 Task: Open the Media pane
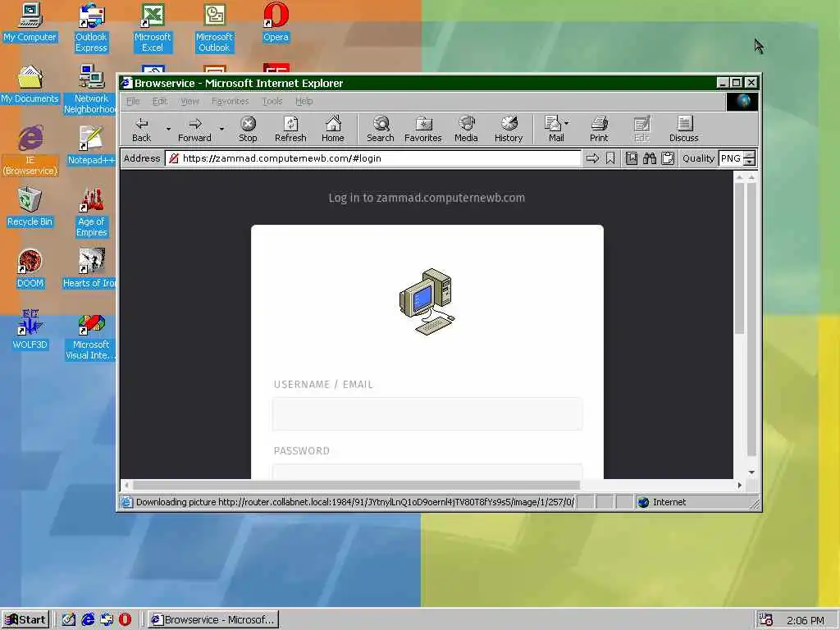(x=466, y=130)
